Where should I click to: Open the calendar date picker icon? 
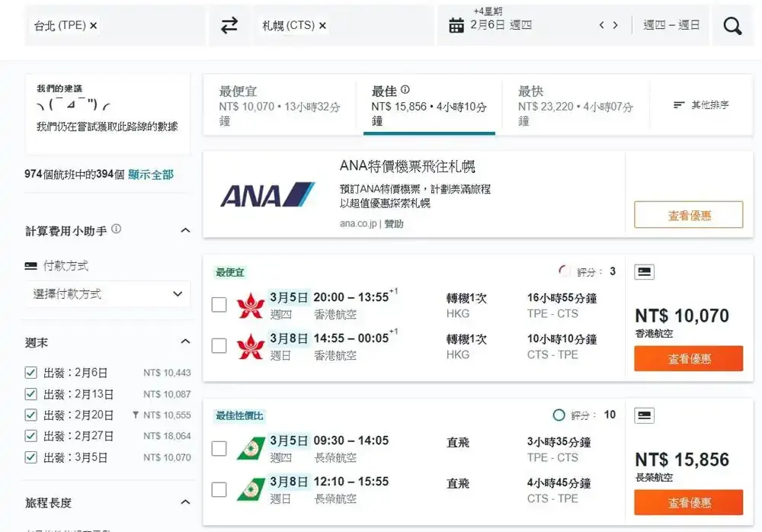coord(456,25)
